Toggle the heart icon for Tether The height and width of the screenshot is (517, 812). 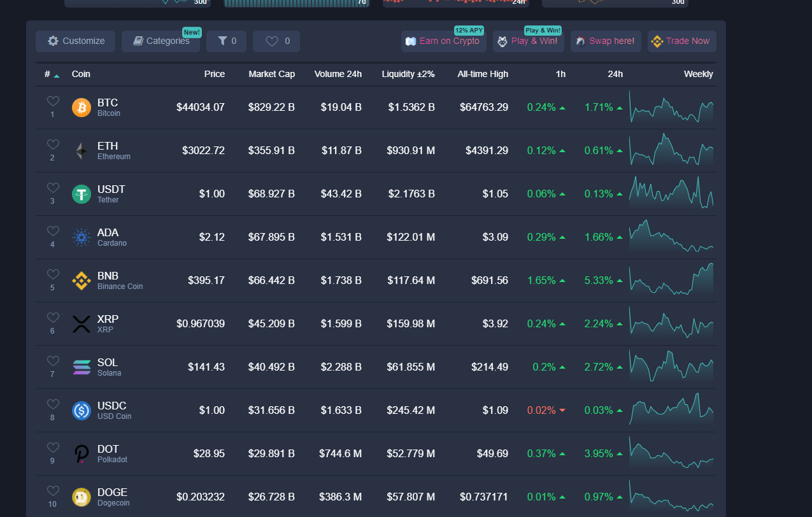[53, 188]
